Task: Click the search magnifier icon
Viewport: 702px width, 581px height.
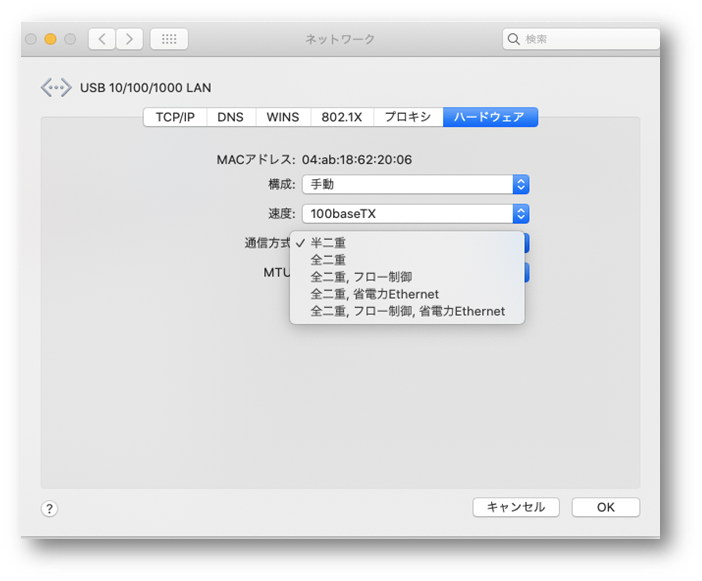Action: click(x=514, y=39)
